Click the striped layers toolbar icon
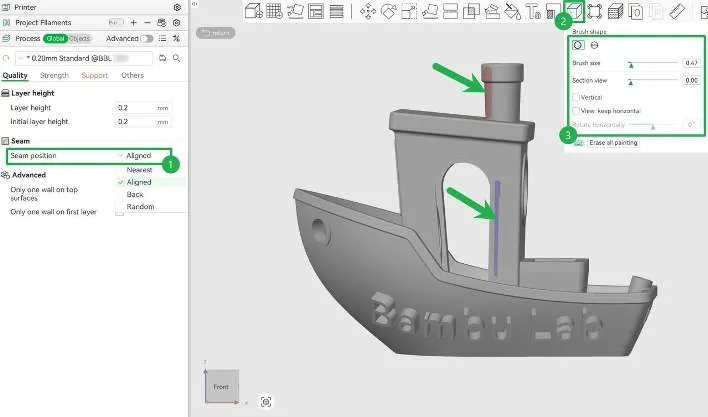708x417 pixels. pyautogui.click(x=336, y=11)
